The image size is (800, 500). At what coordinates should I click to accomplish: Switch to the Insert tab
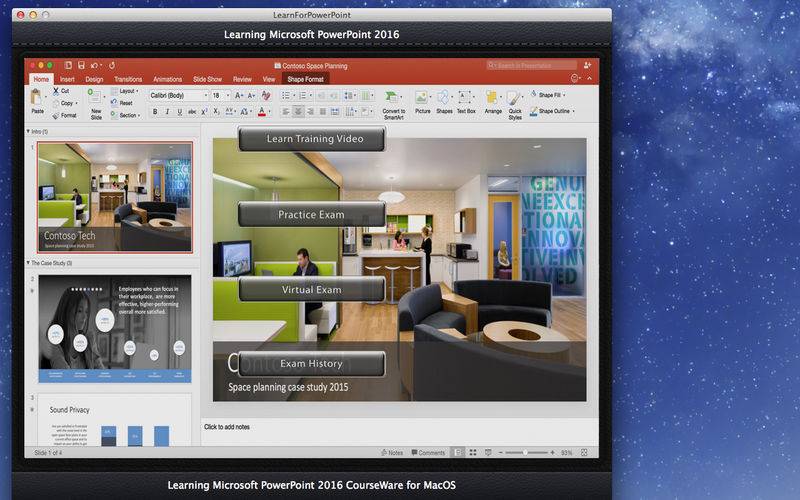point(67,79)
